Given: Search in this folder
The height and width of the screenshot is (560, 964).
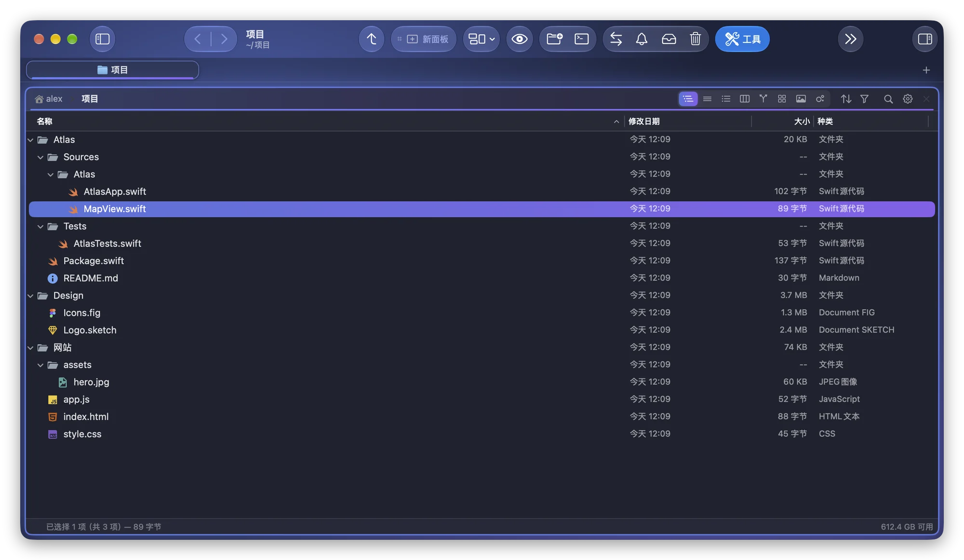Looking at the screenshot, I should pyautogui.click(x=888, y=99).
